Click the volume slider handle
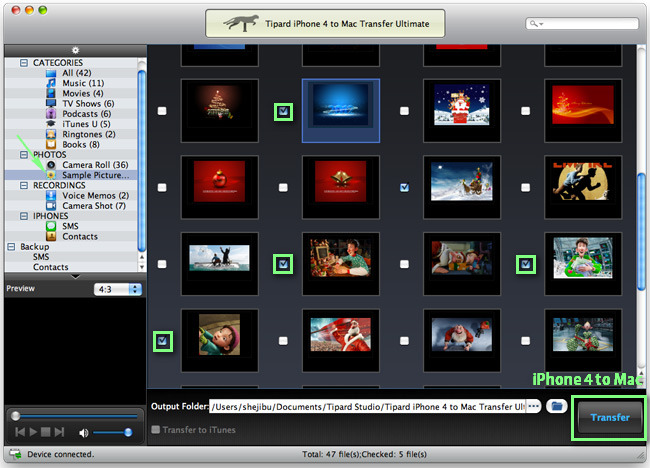The height and width of the screenshot is (468, 650). [128, 432]
